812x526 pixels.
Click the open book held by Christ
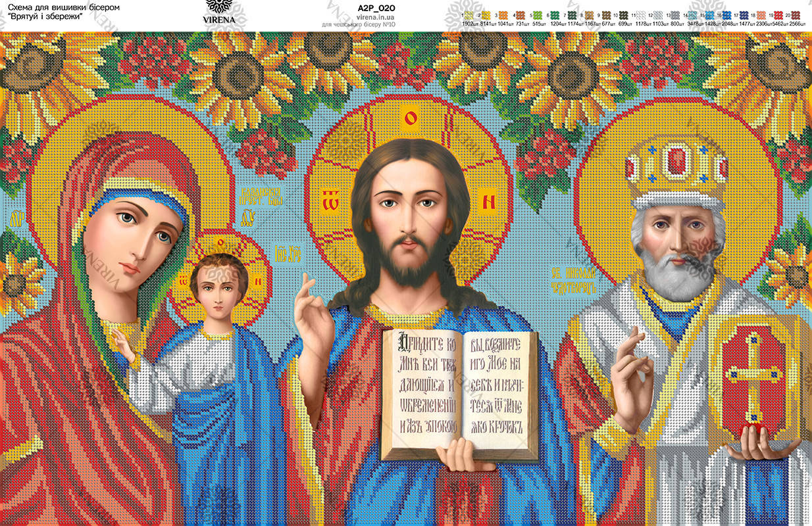pyautogui.click(x=461, y=387)
